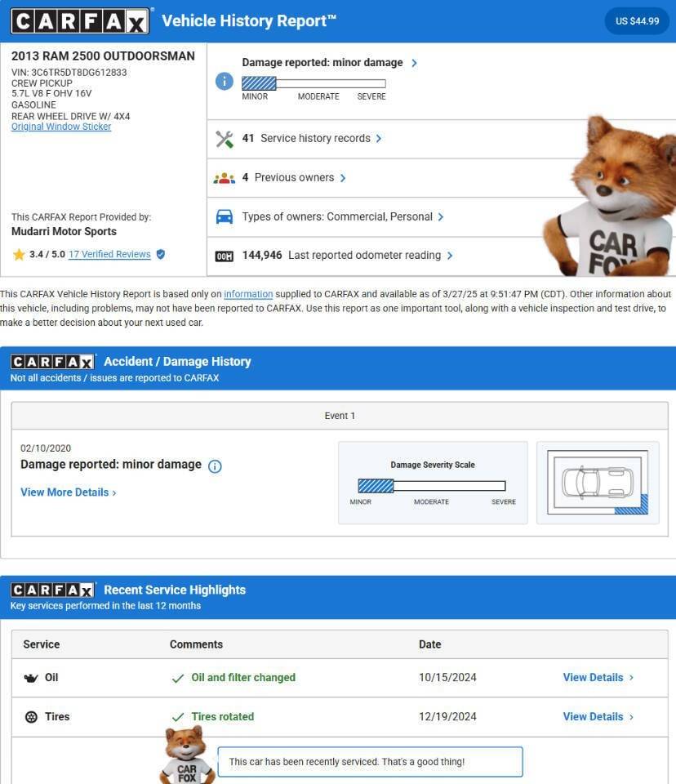
Task: Click the Comments column header
Action: pyautogui.click(x=196, y=644)
